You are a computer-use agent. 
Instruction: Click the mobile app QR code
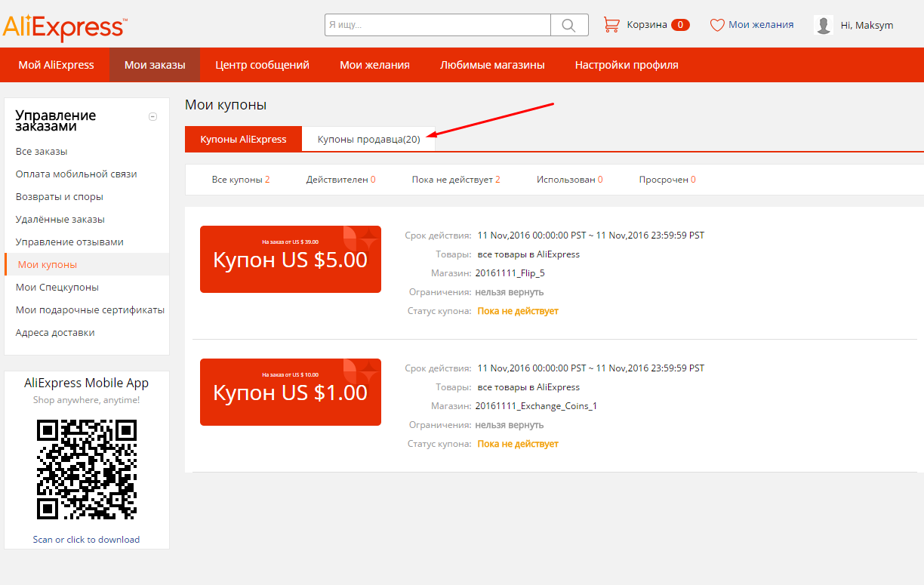coord(87,470)
